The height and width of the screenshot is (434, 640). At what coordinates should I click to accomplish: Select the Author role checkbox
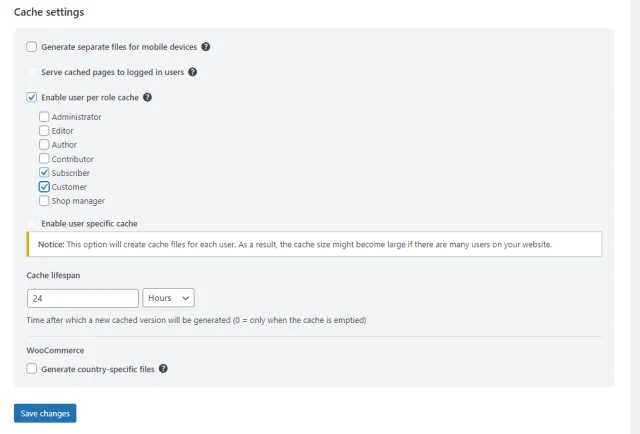[x=44, y=145]
